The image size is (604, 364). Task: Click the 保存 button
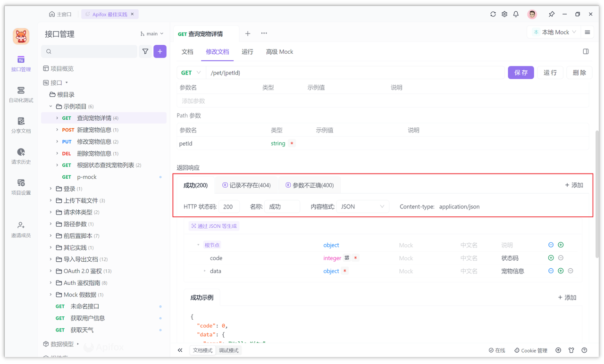click(521, 73)
